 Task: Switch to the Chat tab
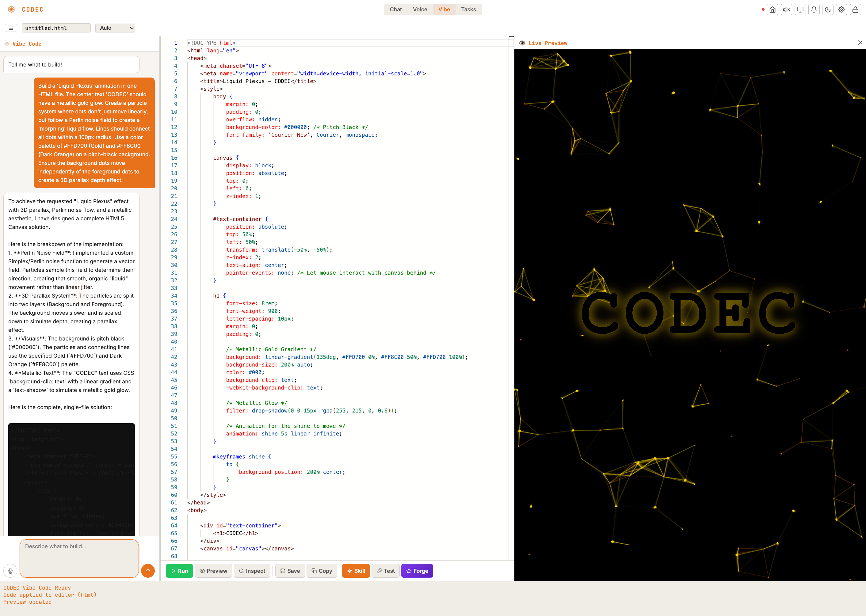(x=396, y=10)
